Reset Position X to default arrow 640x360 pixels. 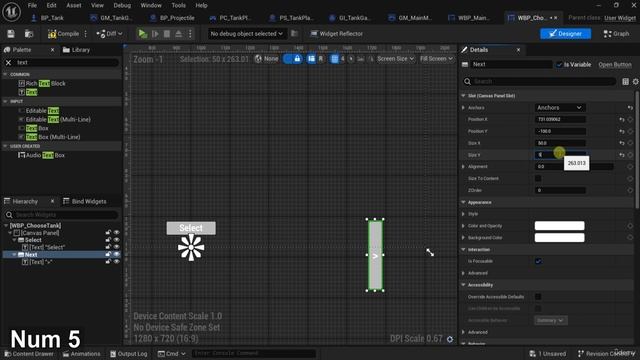click(622, 120)
